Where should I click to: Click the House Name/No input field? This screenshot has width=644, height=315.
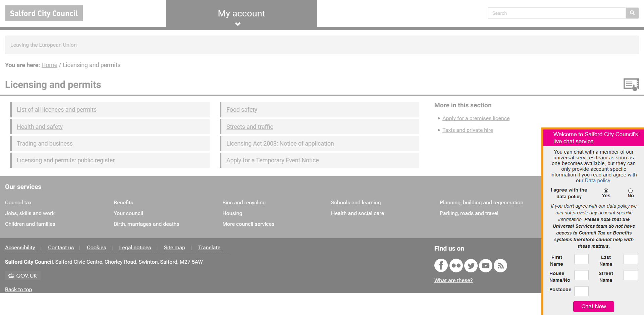(581, 275)
